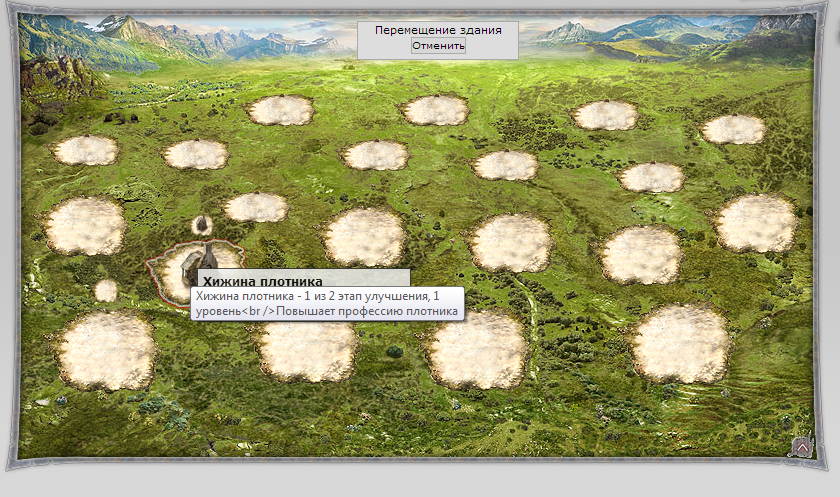Select the tiny dark structure above the carpenter's hut
Viewport: 840px width, 497px height.
(201, 225)
